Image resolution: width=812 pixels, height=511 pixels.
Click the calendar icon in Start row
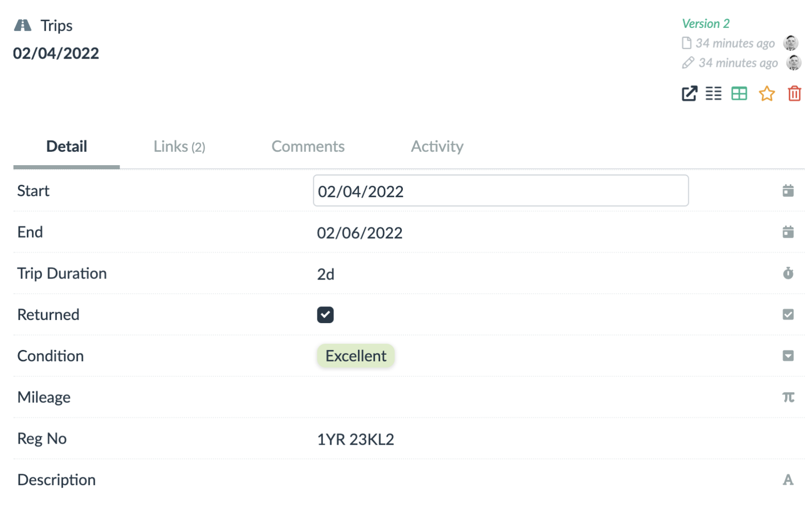[x=788, y=191]
